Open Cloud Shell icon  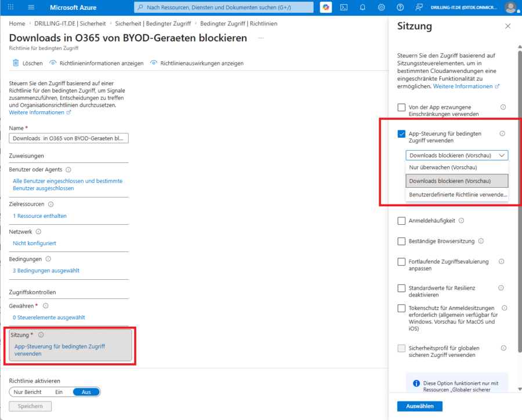(344, 7)
